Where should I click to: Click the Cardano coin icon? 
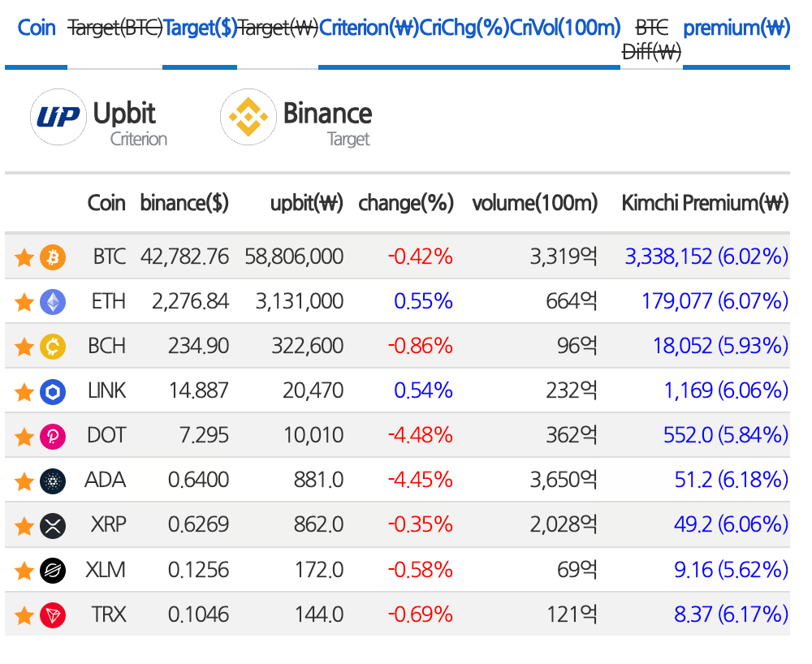(x=52, y=480)
